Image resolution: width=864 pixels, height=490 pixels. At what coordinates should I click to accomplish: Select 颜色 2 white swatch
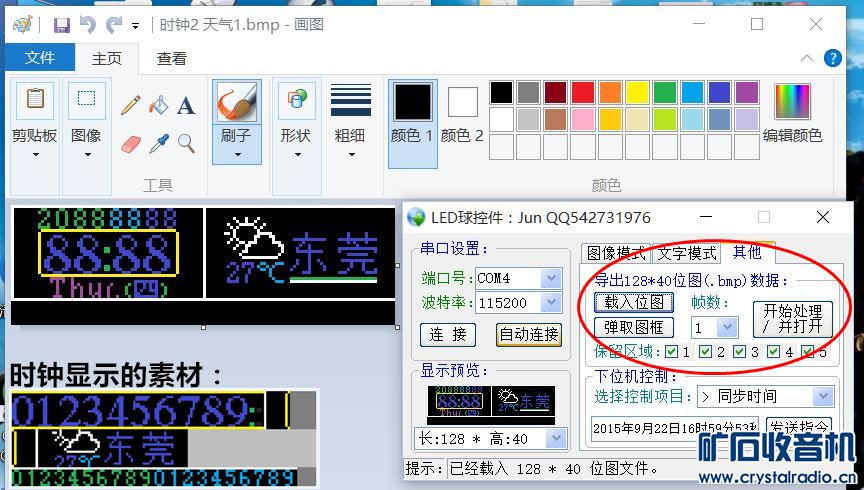462,102
